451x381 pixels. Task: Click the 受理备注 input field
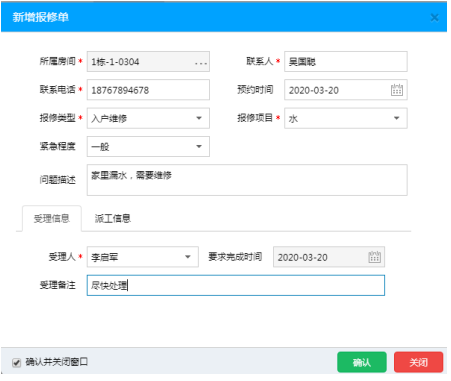[236, 285]
